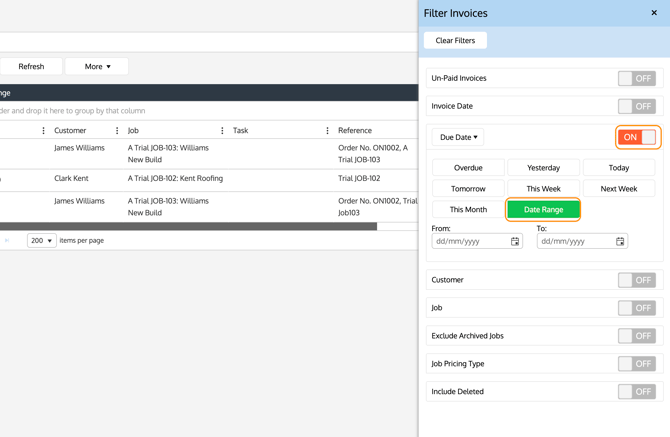Open the To date calendar picker

[620, 242]
